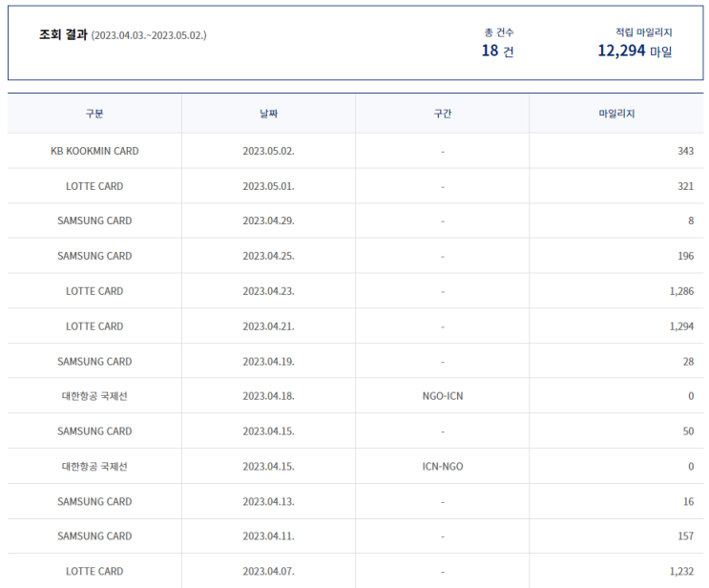The image size is (709, 588).
Task: Click the mileage value 1,286
Action: tap(681, 291)
